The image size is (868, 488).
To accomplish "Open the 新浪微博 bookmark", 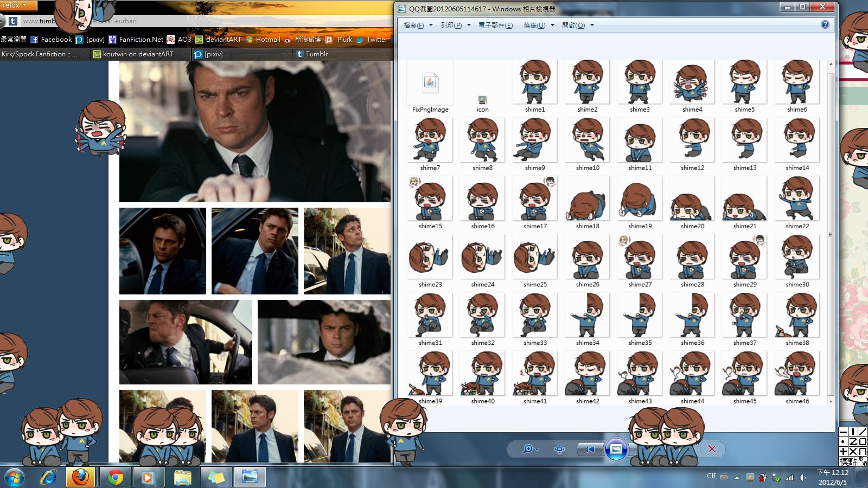I will pos(303,40).
